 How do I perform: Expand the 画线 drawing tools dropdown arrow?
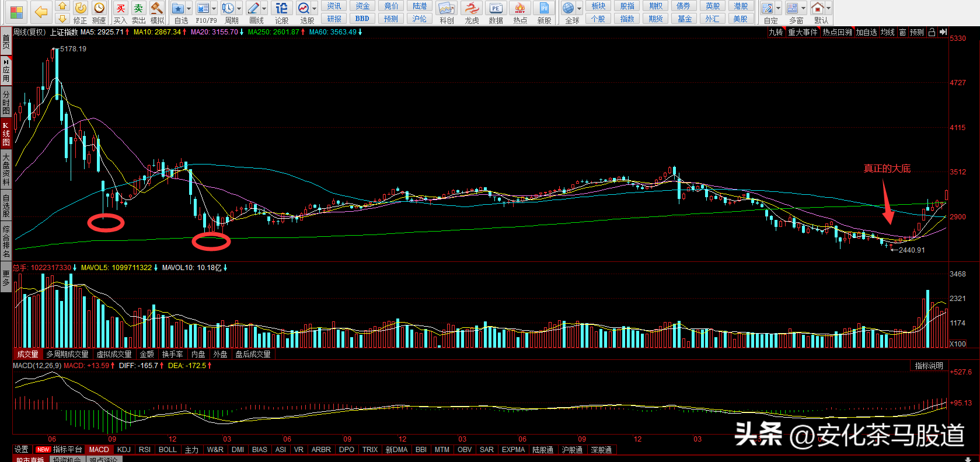[x=264, y=9]
